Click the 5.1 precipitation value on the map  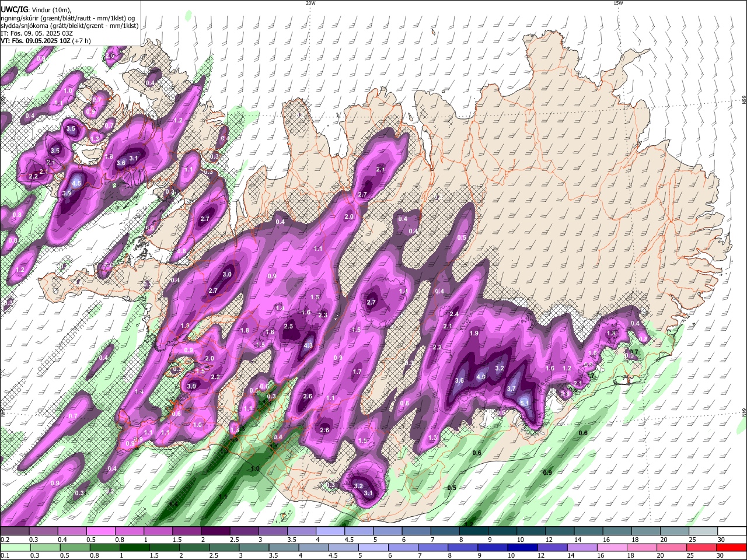(524, 402)
